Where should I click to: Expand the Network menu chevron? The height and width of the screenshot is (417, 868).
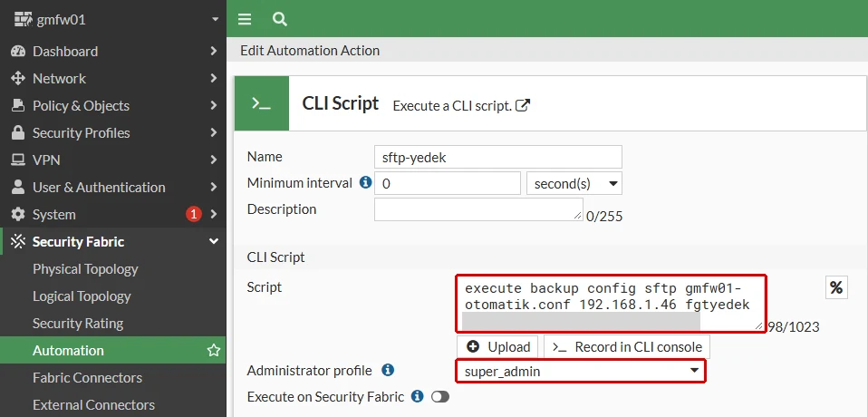[x=214, y=78]
